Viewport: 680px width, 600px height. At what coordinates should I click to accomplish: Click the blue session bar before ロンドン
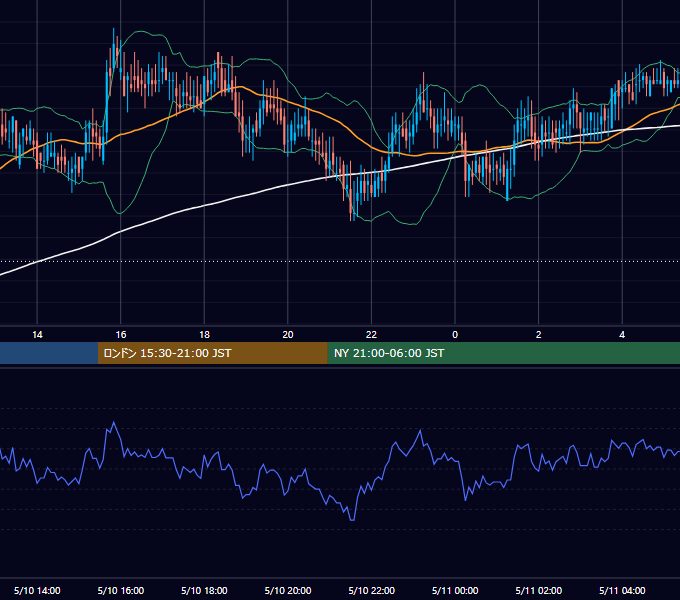click(x=49, y=353)
